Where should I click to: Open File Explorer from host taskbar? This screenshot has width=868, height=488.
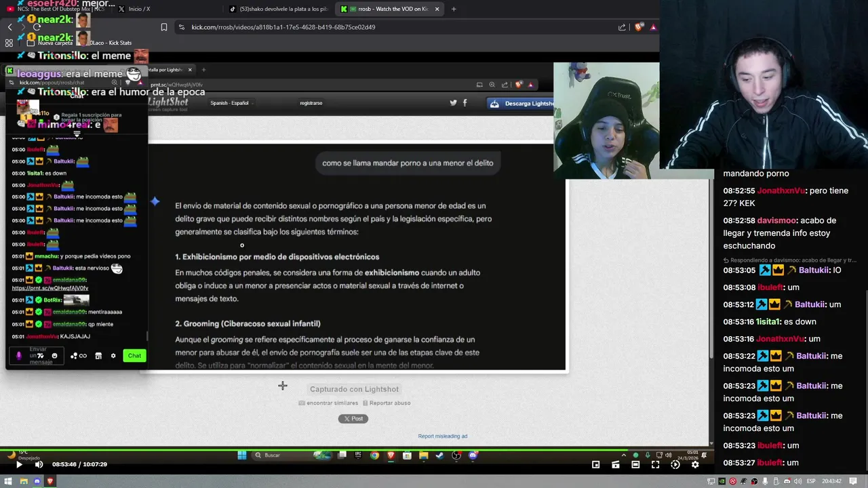[x=23, y=481]
